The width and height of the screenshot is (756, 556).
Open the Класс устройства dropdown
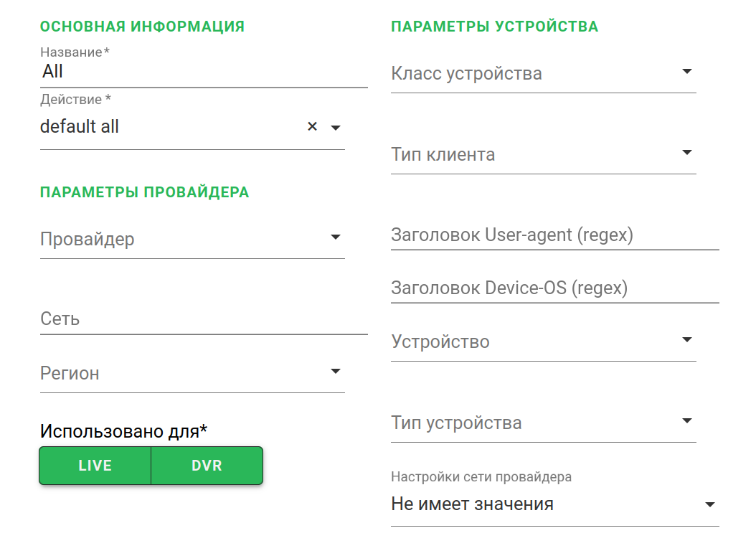point(686,72)
